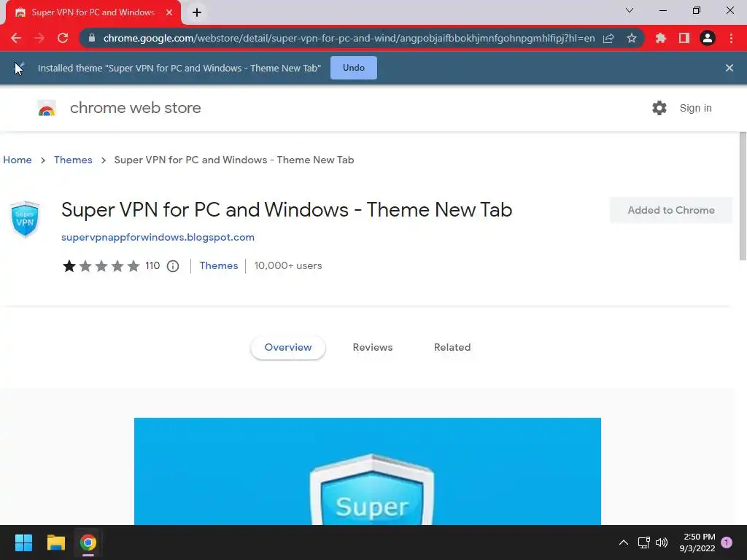Open volume speaker tray icon
Screen dimensions: 747x560
click(x=662, y=542)
